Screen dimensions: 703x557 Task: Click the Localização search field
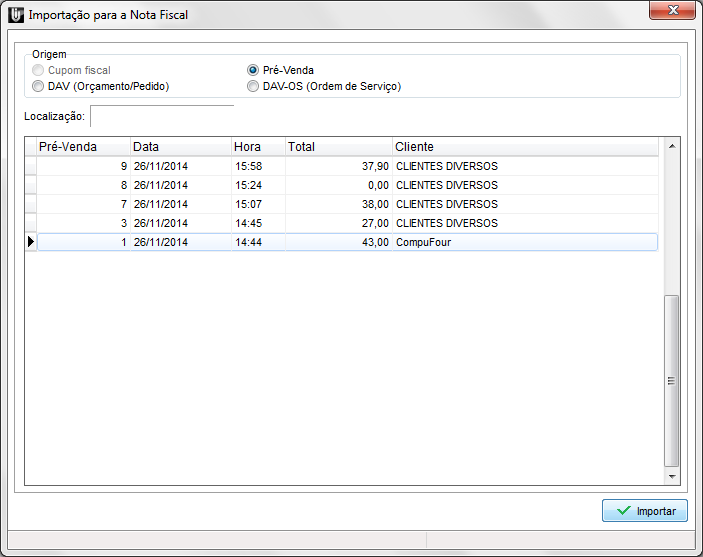coord(161,117)
